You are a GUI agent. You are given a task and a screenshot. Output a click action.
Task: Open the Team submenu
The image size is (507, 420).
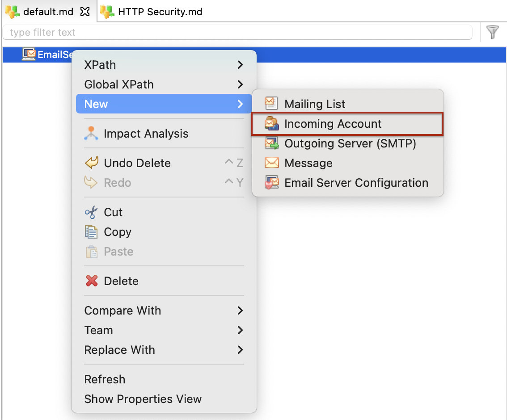[99, 330]
